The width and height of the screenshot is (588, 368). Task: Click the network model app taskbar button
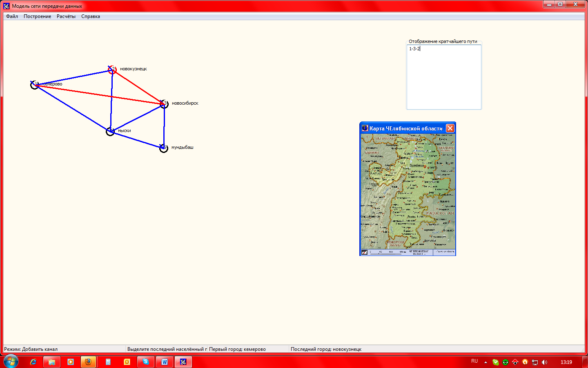click(x=183, y=362)
